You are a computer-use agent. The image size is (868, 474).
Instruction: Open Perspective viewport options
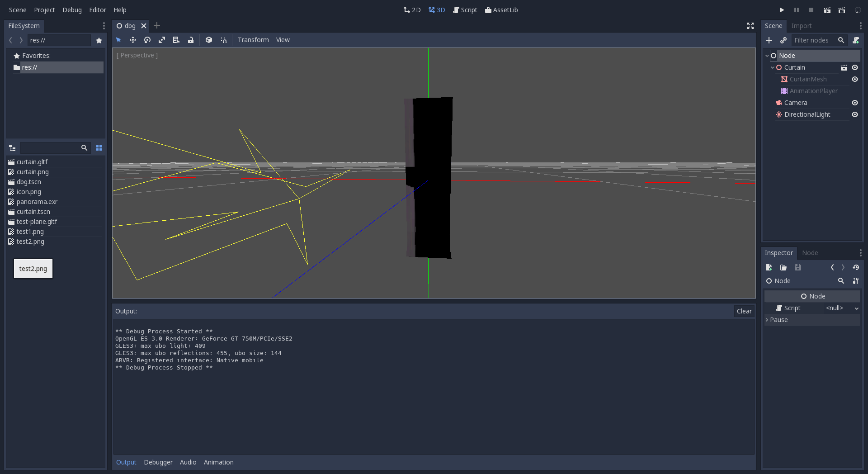click(x=137, y=55)
